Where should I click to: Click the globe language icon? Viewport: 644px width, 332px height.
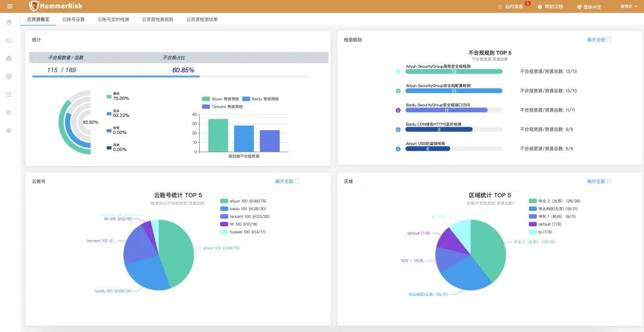tap(580, 7)
